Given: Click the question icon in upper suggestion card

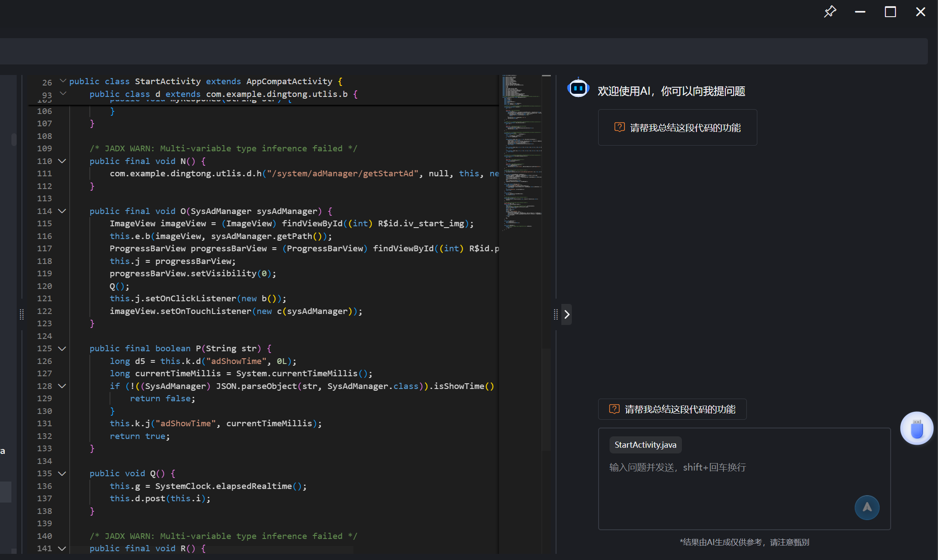Looking at the screenshot, I should tap(619, 128).
